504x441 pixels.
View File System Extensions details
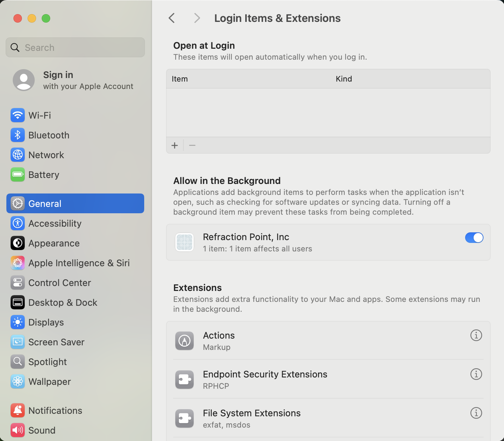click(x=476, y=413)
